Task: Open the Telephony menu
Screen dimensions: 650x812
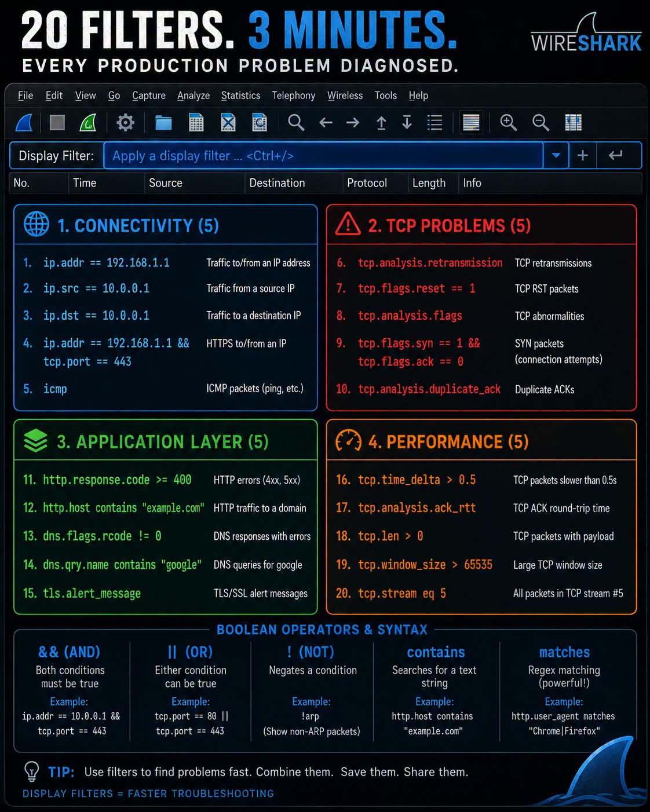Action: pyautogui.click(x=294, y=96)
